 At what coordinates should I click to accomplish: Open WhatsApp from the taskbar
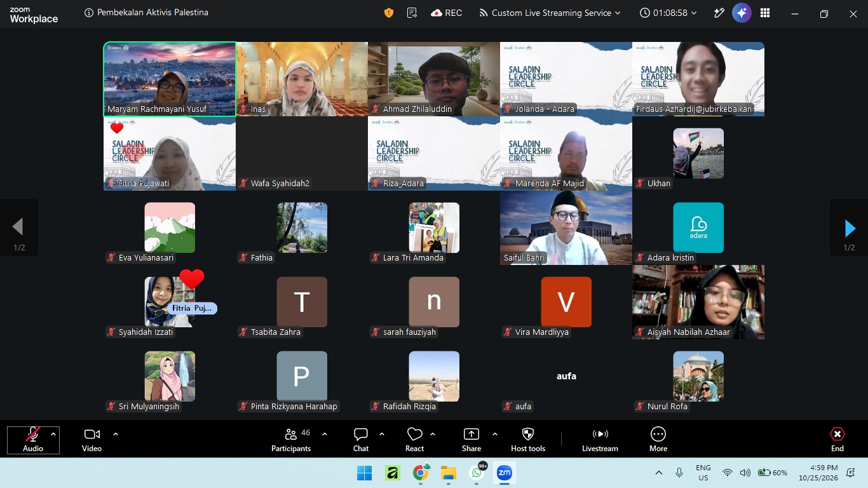[477, 473]
